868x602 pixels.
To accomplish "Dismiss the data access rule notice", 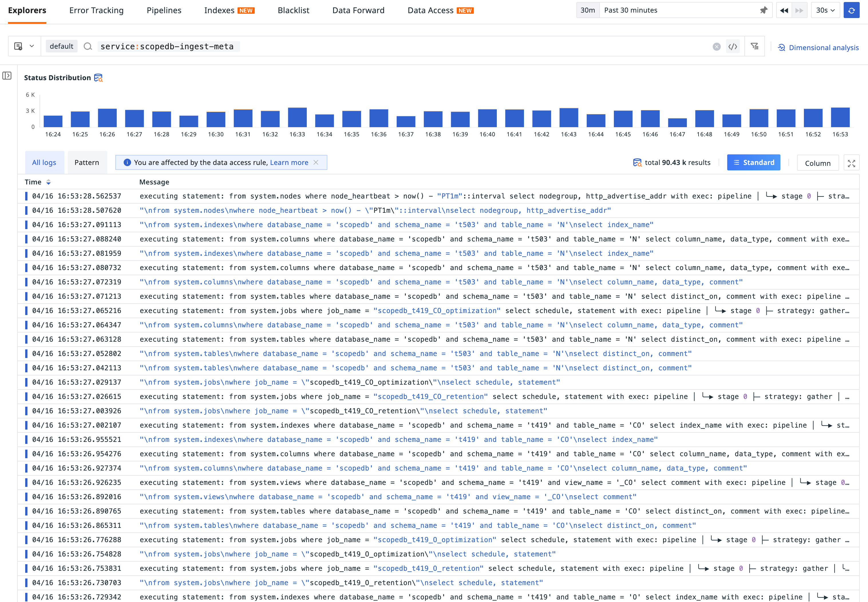I will click(x=316, y=162).
